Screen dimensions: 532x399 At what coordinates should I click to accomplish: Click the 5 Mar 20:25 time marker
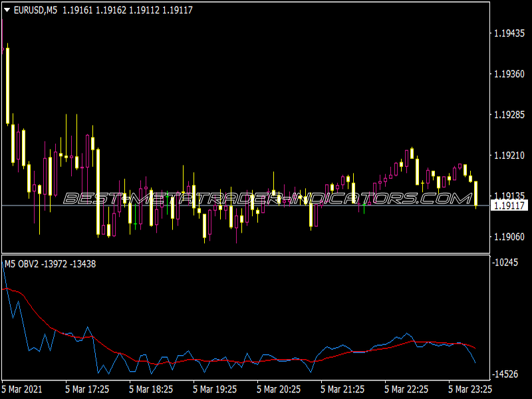coord(279,389)
